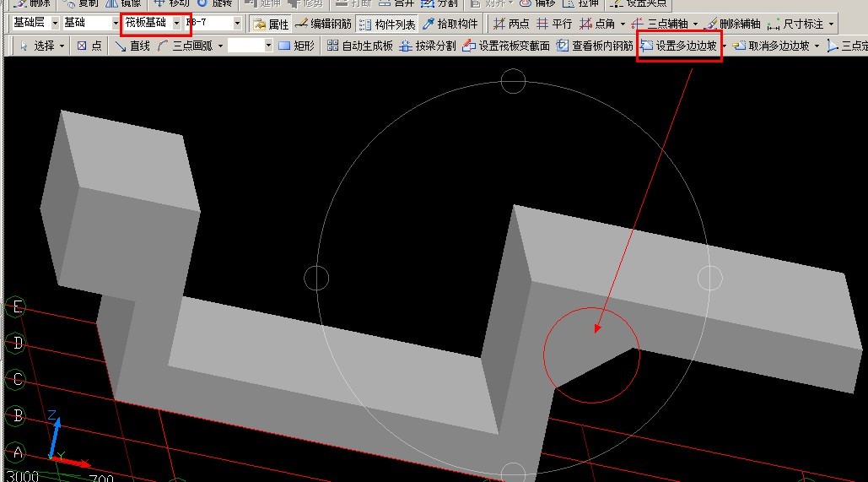Expand the 点角 dropdown arrow
The height and width of the screenshot is (482, 868).
(x=623, y=24)
